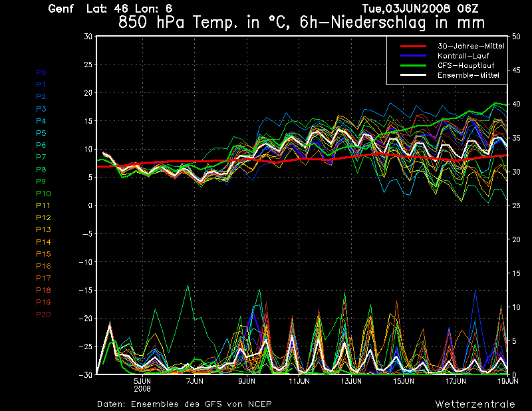The height and width of the screenshot is (411, 532).
Task: Click the Ensemble-Mittel legend text
Action: point(468,75)
